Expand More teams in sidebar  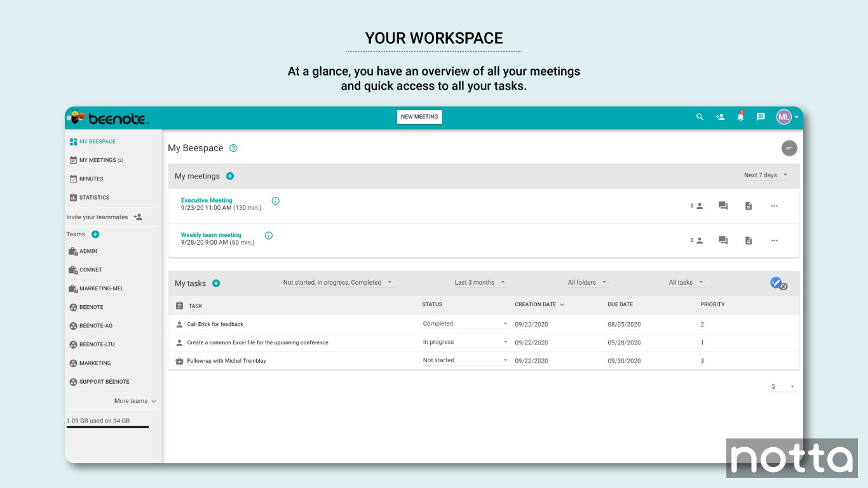(135, 401)
